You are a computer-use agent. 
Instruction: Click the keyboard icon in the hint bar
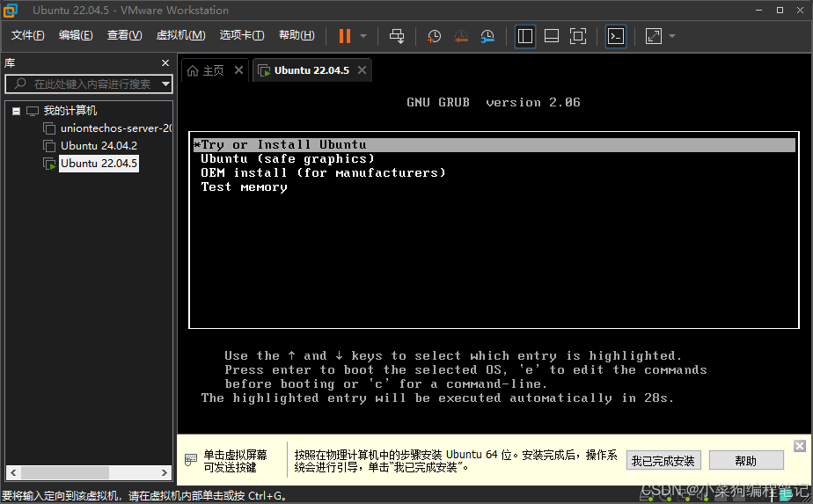(x=191, y=460)
